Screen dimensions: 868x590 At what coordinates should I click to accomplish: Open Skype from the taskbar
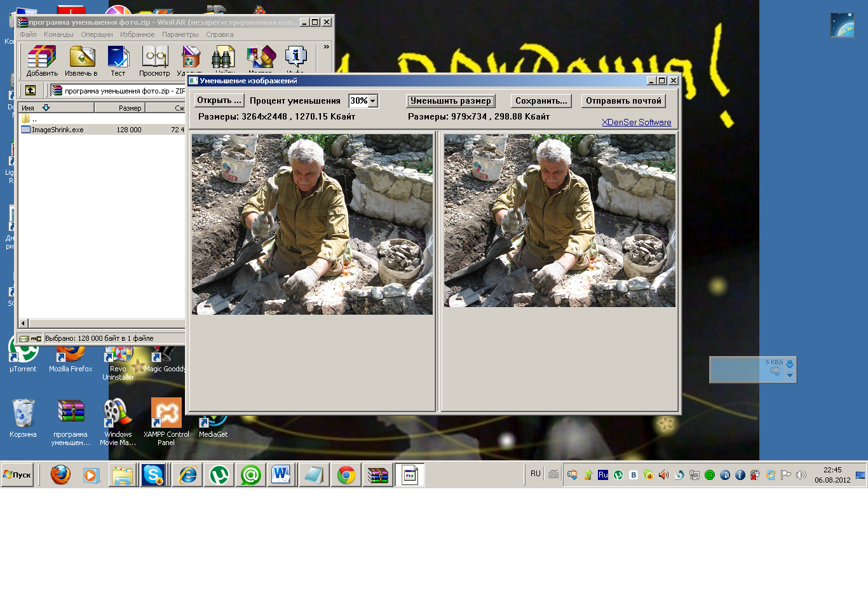[x=153, y=475]
